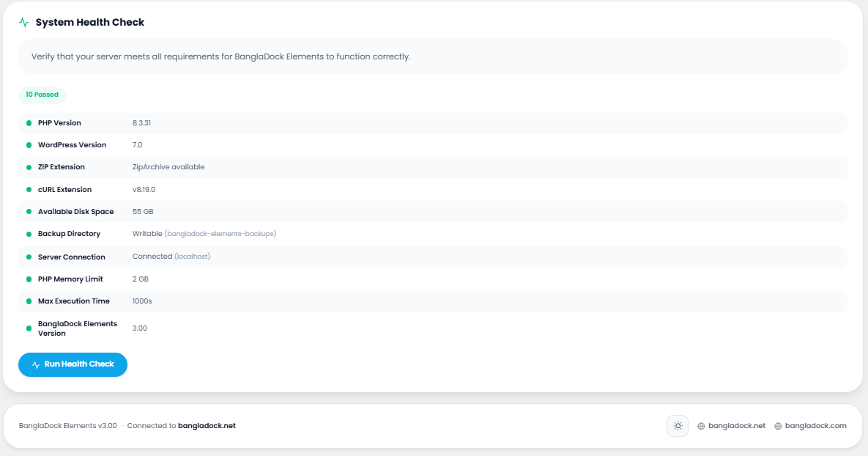Click the 2 GB memory limit value
Image resolution: width=868 pixels, height=456 pixels.
pos(141,279)
